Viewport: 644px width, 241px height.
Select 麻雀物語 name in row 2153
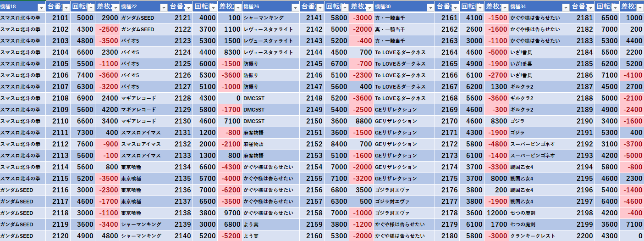[x=253, y=156]
